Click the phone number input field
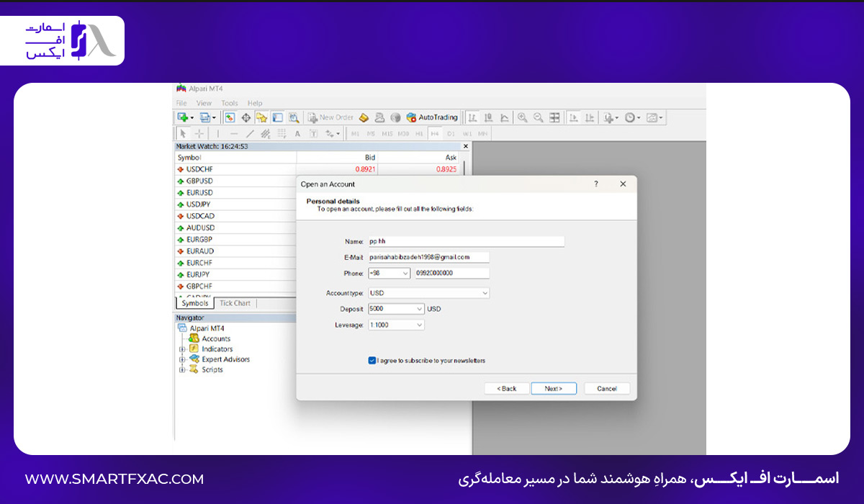Image resolution: width=864 pixels, height=504 pixels. tap(452, 273)
